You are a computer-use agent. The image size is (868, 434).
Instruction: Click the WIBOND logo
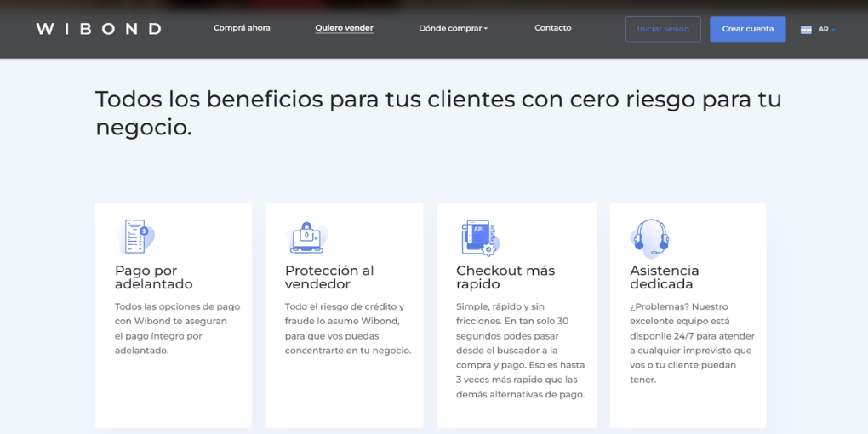click(99, 29)
